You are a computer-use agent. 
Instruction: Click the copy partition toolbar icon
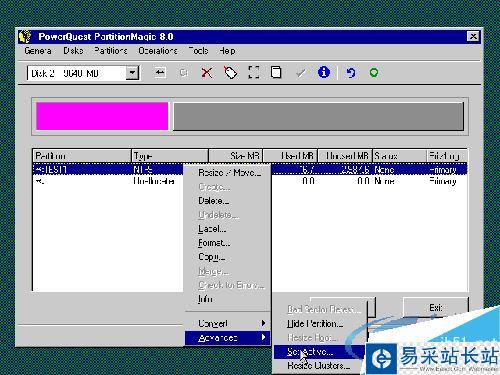pyautogui.click(x=276, y=72)
